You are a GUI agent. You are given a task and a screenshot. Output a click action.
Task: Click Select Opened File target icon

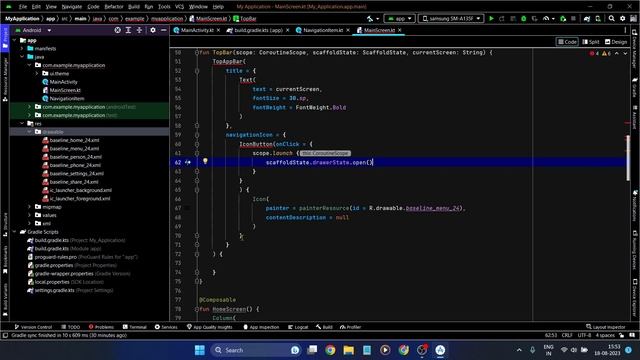118,30
